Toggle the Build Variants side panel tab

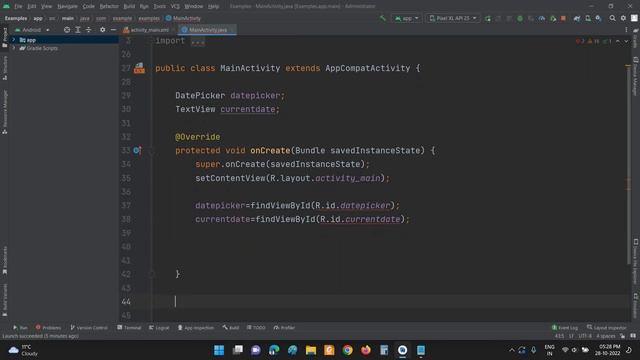click(5, 300)
